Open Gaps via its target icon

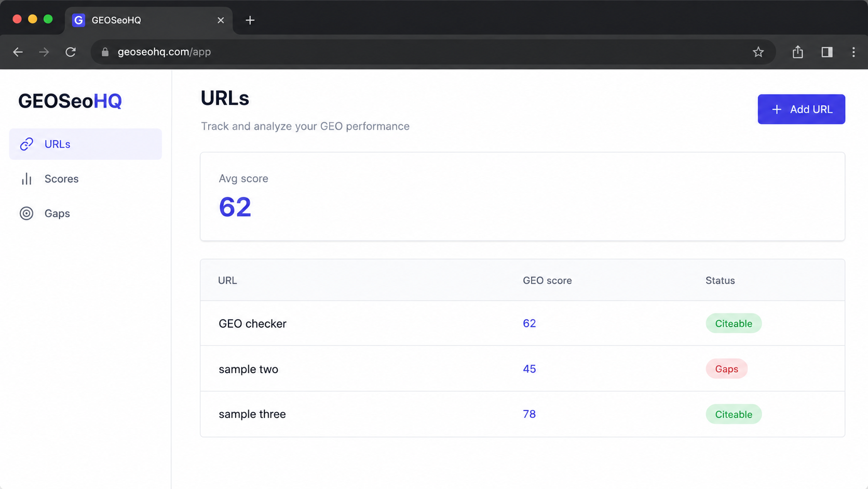26,213
